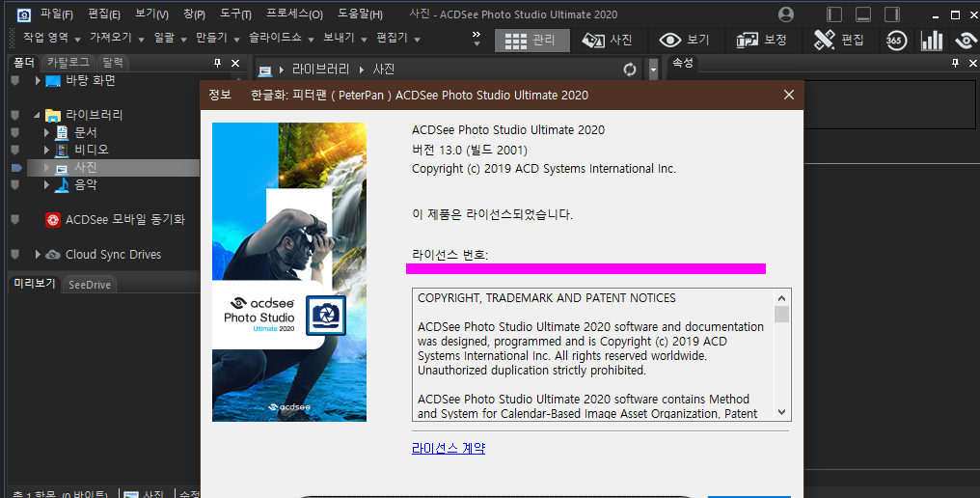Open the dashboard bar chart icon
Viewport: 980px width, 498px height.
click(x=931, y=41)
